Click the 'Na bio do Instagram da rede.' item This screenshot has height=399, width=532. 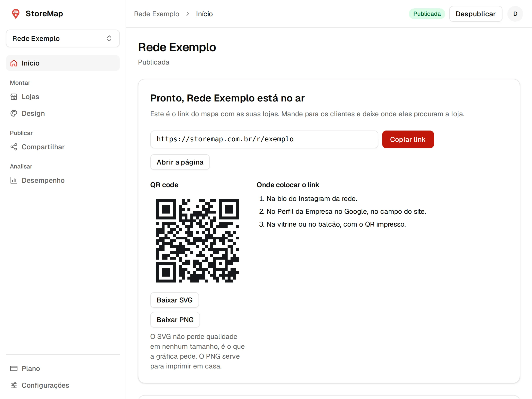coord(312,199)
